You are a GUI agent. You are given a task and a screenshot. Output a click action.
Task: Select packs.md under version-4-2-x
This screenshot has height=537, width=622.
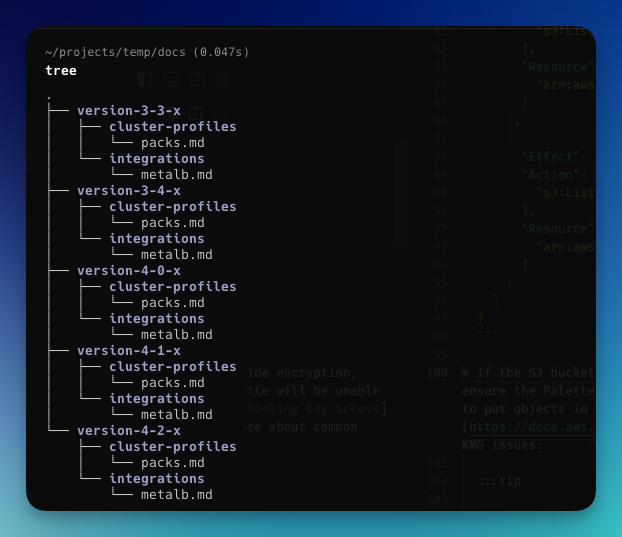click(173, 463)
